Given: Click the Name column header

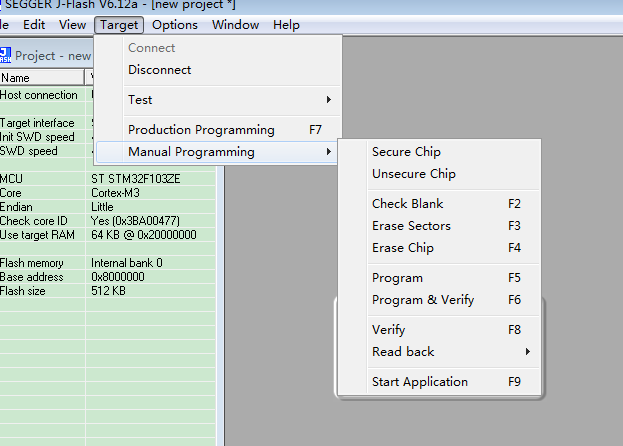Looking at the screenshot, I should [x=42, y=77].
